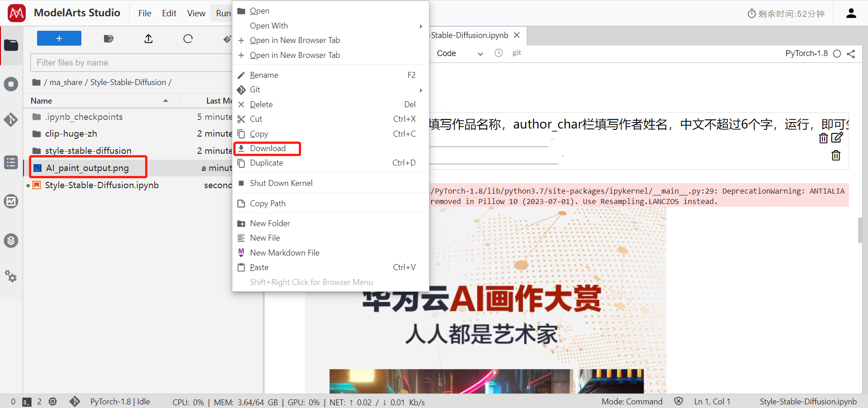The height and width of the screenshot is (408, 868).
Task: Select Paste in the context menu
Action: click(x=330, y=267)
